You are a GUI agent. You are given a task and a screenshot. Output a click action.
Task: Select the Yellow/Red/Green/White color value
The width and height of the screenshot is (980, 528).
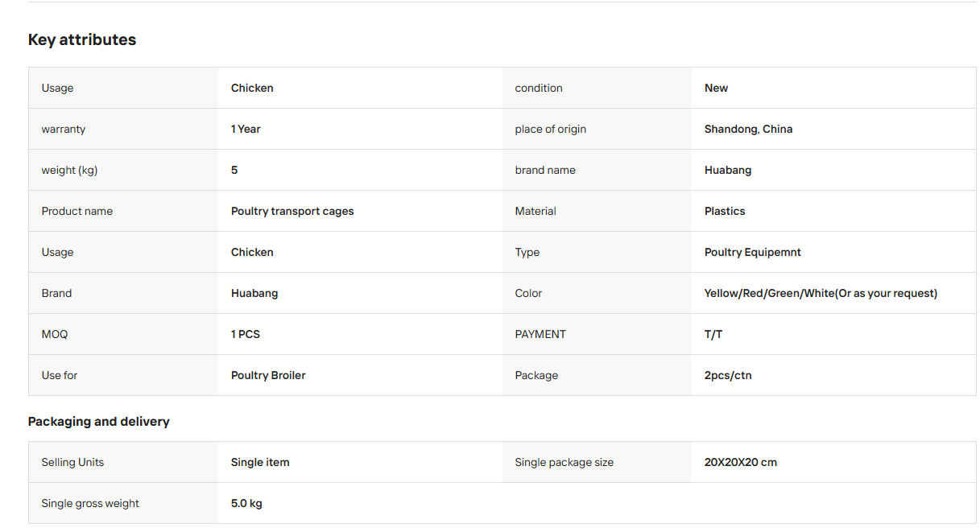point(821,293)
